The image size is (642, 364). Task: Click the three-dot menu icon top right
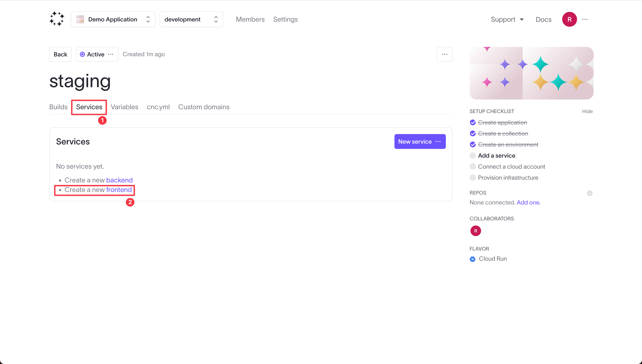click(x=585, y=19)
